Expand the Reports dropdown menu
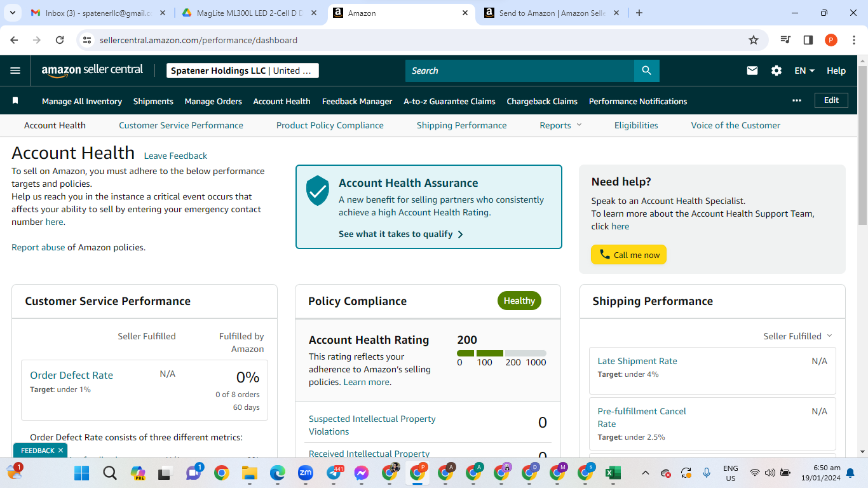 click(x=560, y=125)
